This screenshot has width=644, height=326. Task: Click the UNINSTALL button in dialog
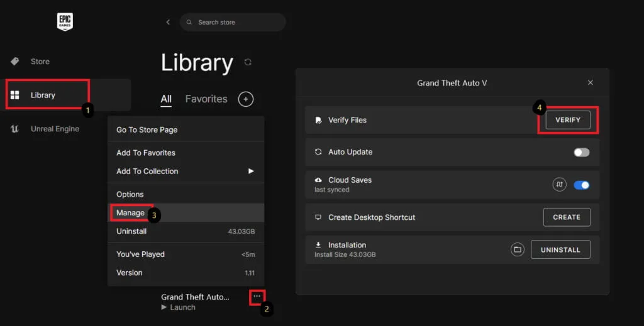[560, 249]
